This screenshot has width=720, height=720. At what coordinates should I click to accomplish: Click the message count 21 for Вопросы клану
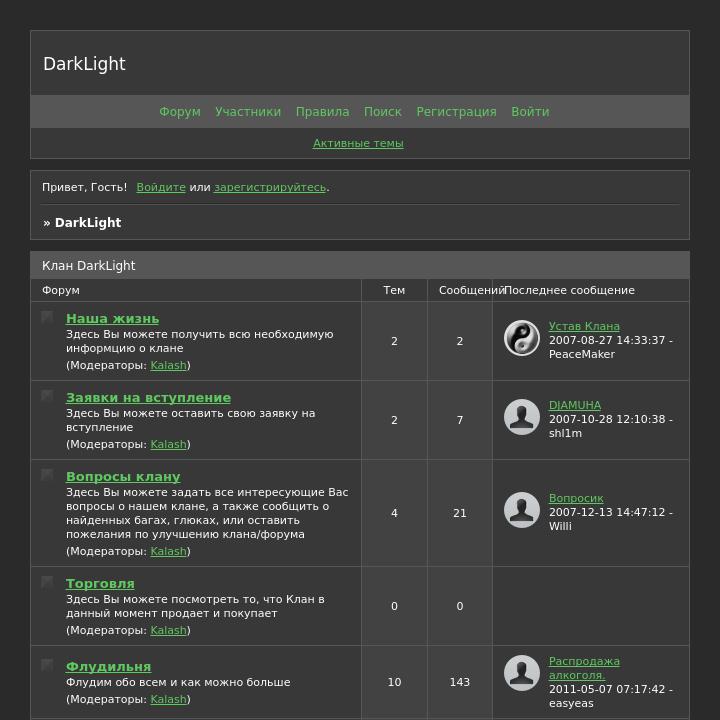(460, 513)
